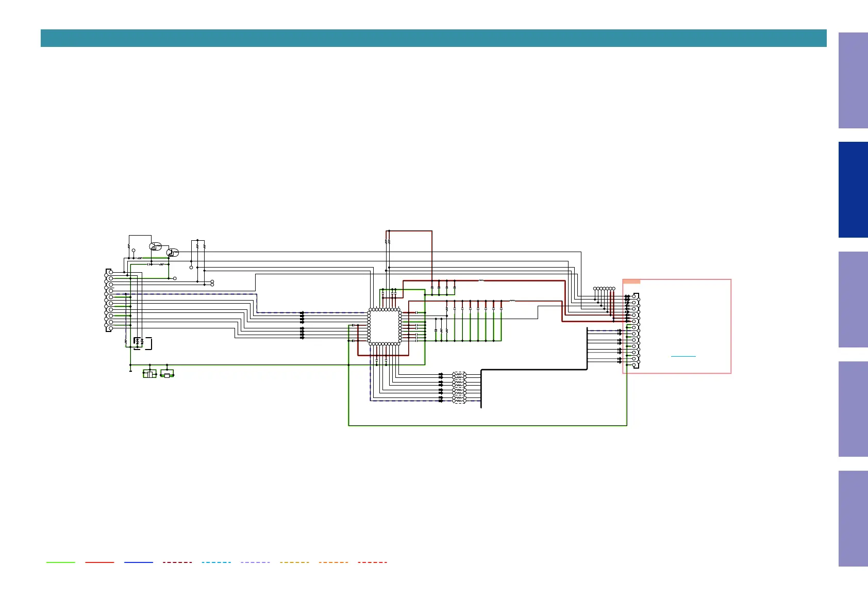
Task: Click the cyan underlined link in pink box
Action: pos(683,356)
